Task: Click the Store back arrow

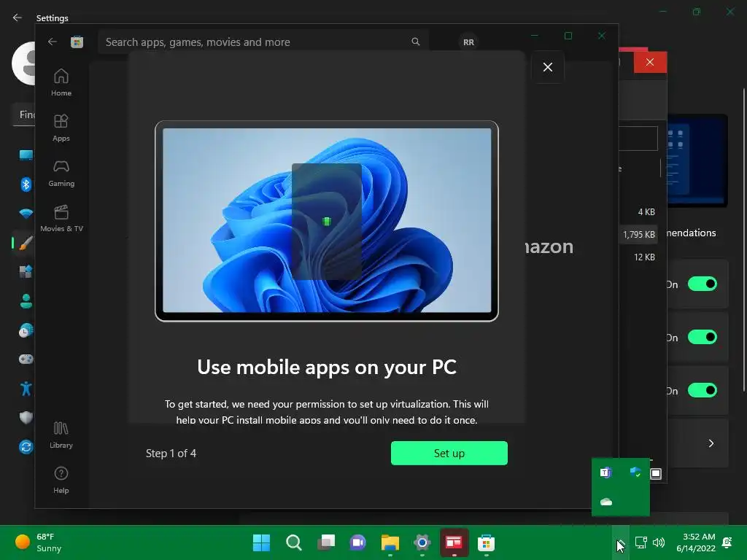Action: (53, 42)
